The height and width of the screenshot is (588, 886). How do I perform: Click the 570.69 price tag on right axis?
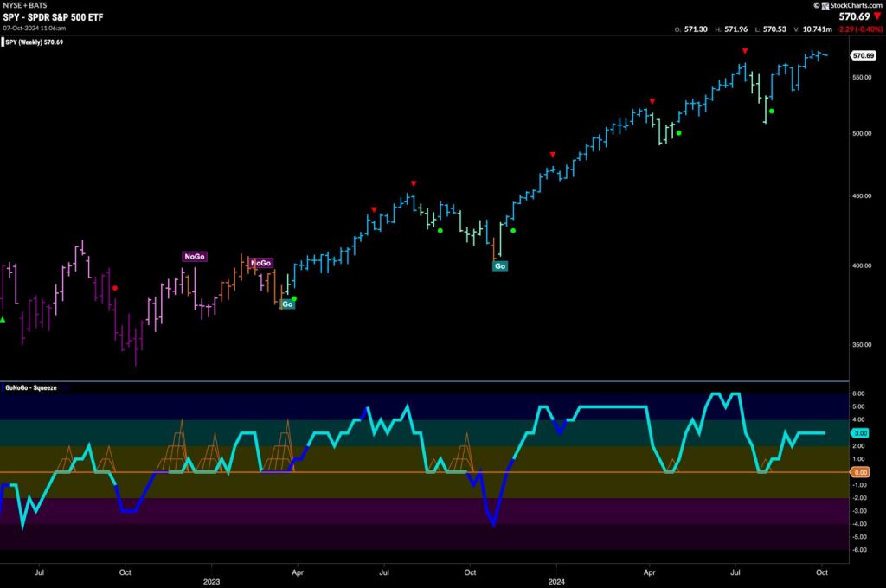coord(863,55)
